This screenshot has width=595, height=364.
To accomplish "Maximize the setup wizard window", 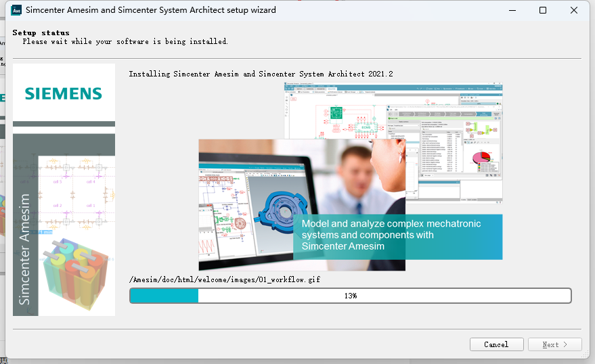I will pos(543,10).
